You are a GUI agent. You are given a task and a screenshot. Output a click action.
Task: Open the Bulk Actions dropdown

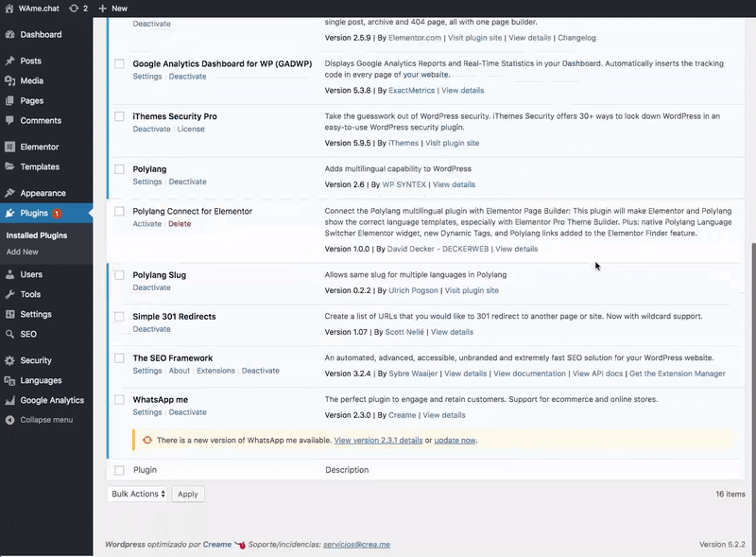click(138, 494)
